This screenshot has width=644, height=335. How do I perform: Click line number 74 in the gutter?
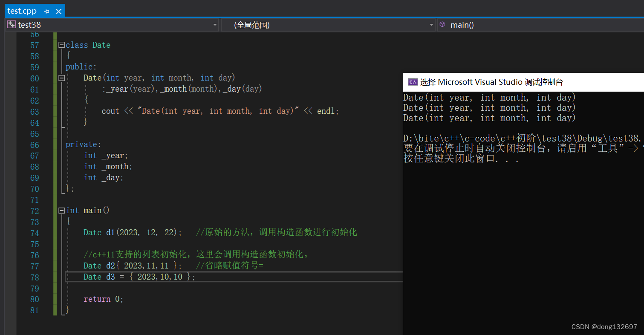(x=34, y=233)
